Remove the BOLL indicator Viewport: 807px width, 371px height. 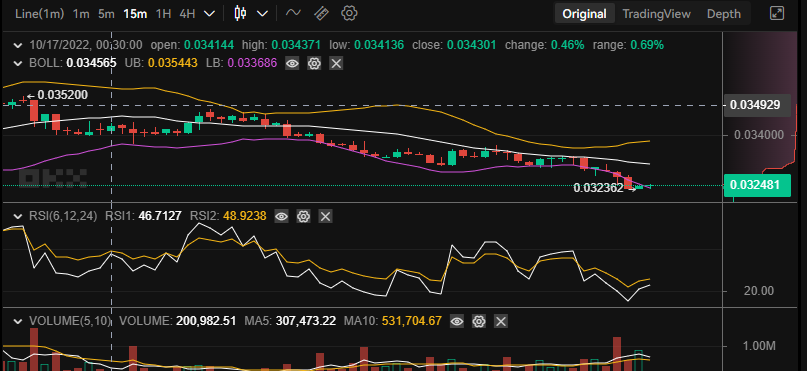(x=336, y=64)
